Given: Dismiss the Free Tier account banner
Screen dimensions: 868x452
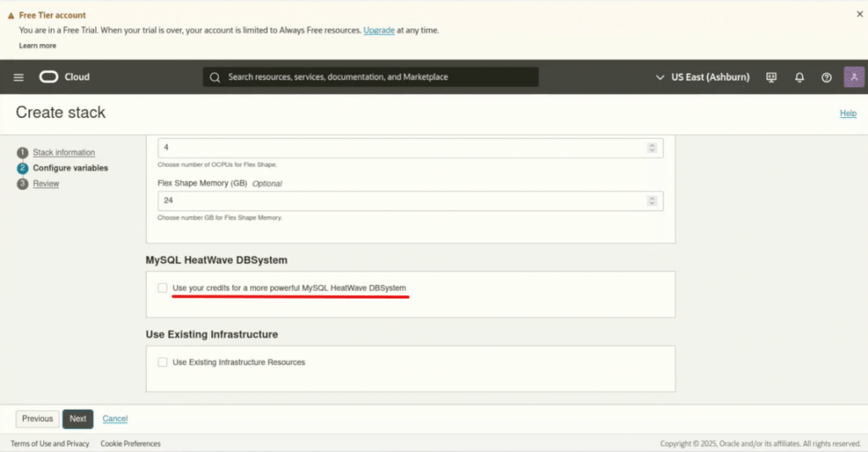Looking at the screenshot, I should tap(860, 14).
